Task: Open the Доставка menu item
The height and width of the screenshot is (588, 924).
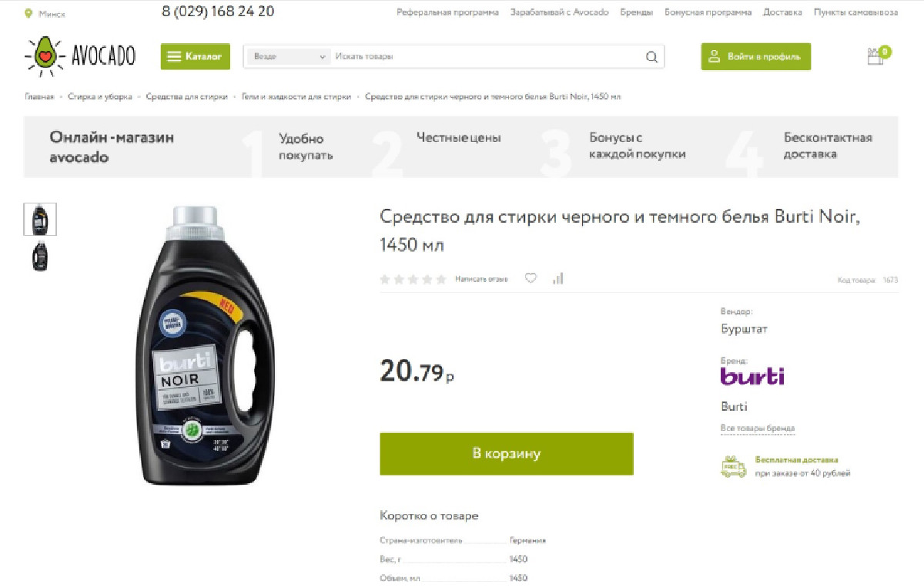Action: pyautogui.click(x=782, y=12)
